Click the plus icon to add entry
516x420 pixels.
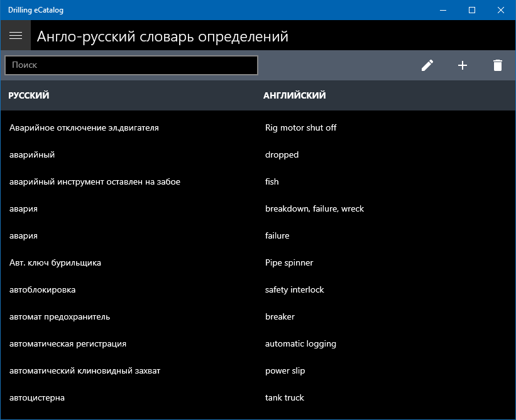463,65
